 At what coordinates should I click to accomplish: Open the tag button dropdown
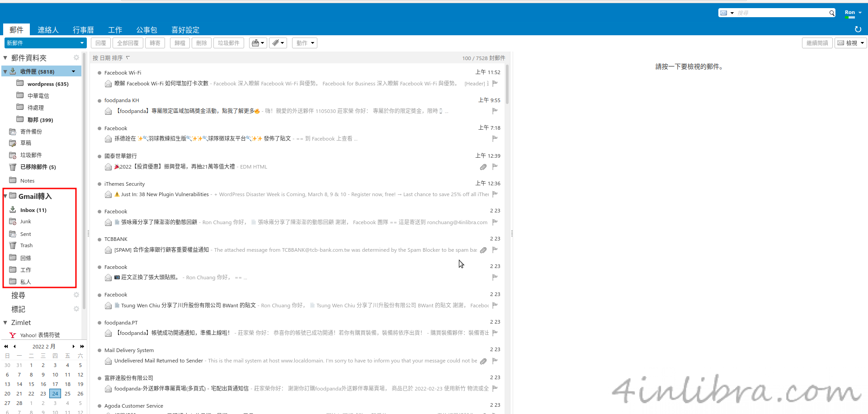pos(278,43)
